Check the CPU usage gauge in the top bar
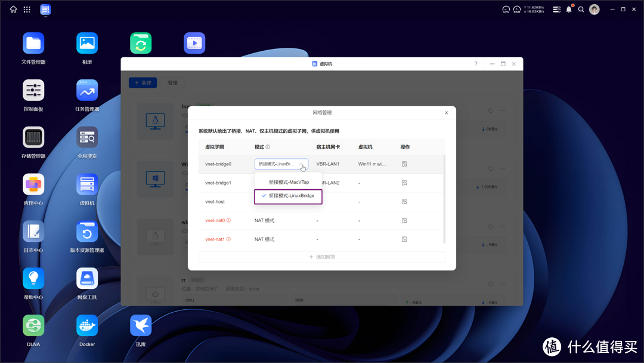Viewport: 644px width, 363px height. click(505, 9)
